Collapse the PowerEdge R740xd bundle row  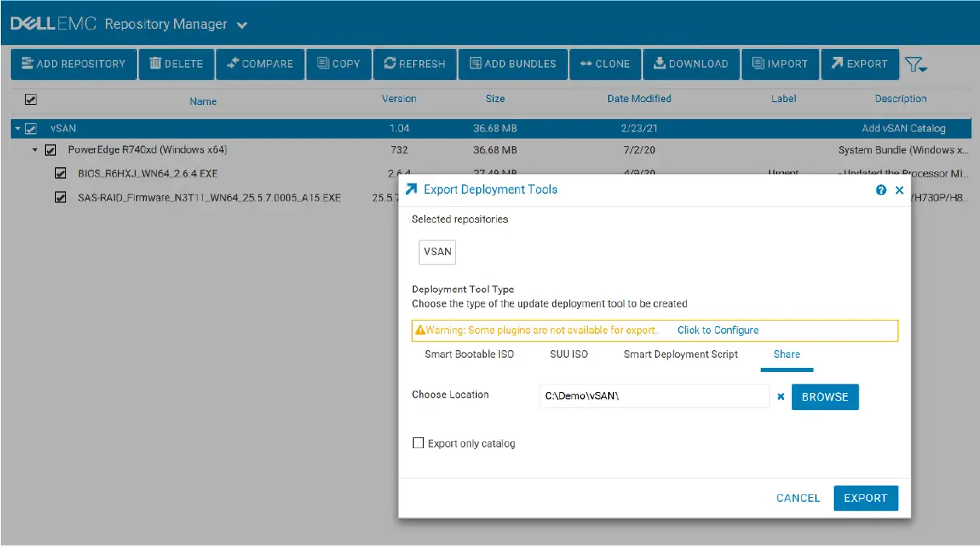click(35, 149)
